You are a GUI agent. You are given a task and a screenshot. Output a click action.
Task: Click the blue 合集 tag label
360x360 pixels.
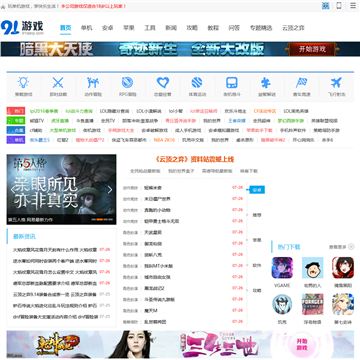pos(16,130)
